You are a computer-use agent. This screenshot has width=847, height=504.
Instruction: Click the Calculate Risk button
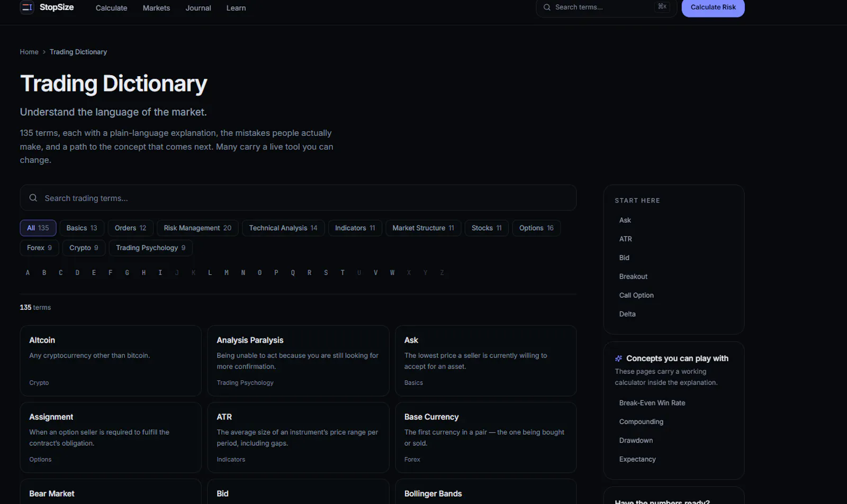(x=713, y=7)
